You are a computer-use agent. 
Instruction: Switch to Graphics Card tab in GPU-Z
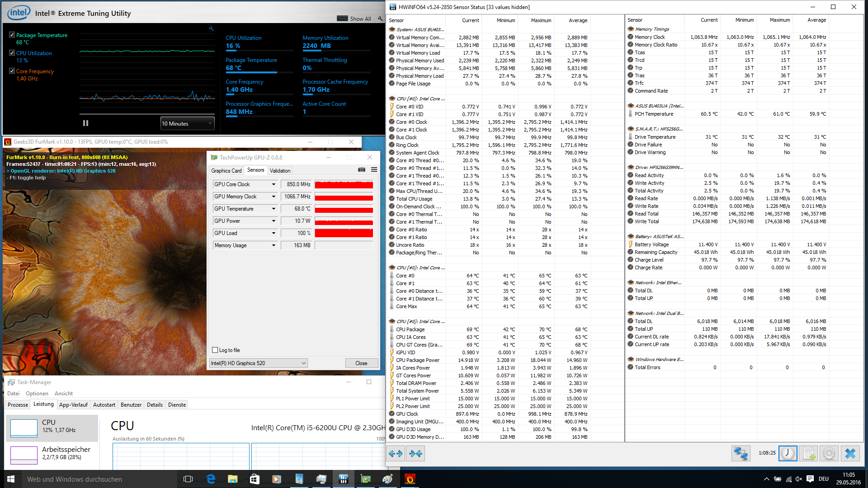226,171
